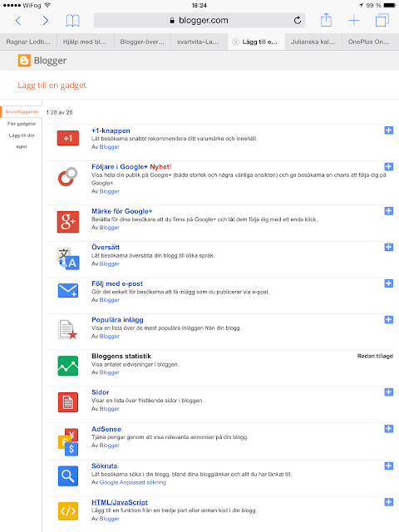399x532 pixels.
Task: Switch to the Ragnar Lodb... tab
Action: pos(28,42)
